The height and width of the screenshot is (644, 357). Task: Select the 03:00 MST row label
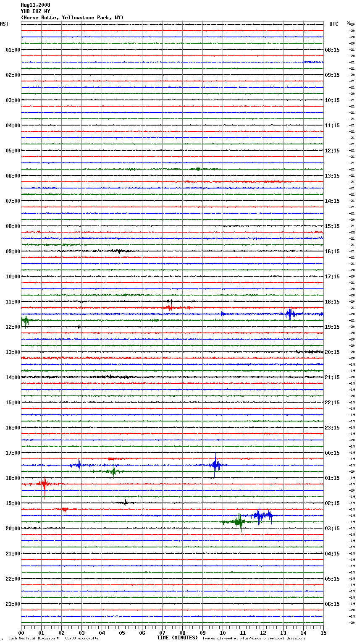(13, 100)
